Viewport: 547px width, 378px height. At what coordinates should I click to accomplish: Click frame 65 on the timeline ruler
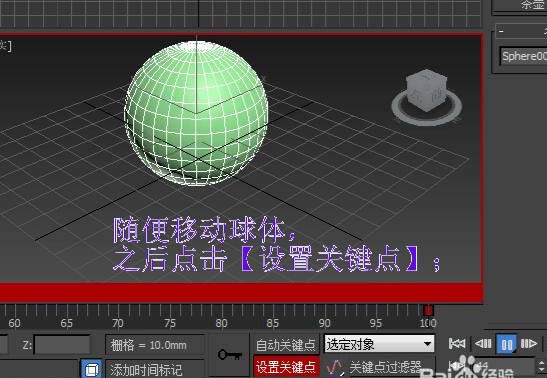(66, 323)
